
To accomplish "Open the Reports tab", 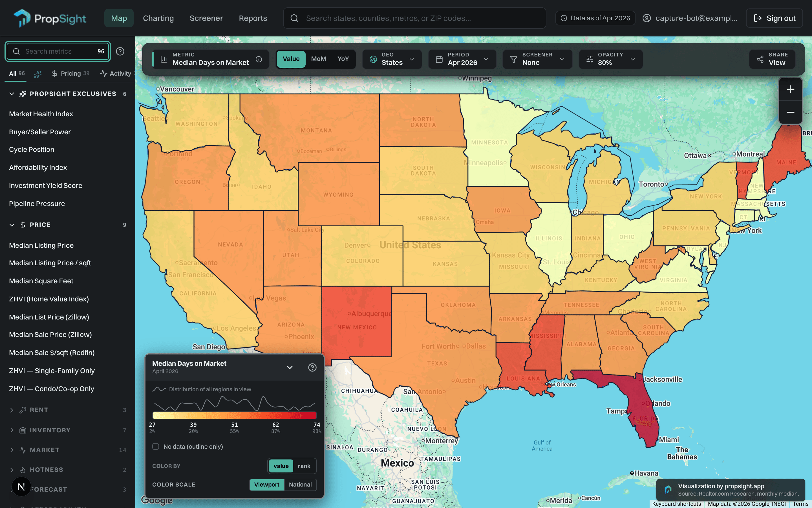I will click(x=253, y=18).
